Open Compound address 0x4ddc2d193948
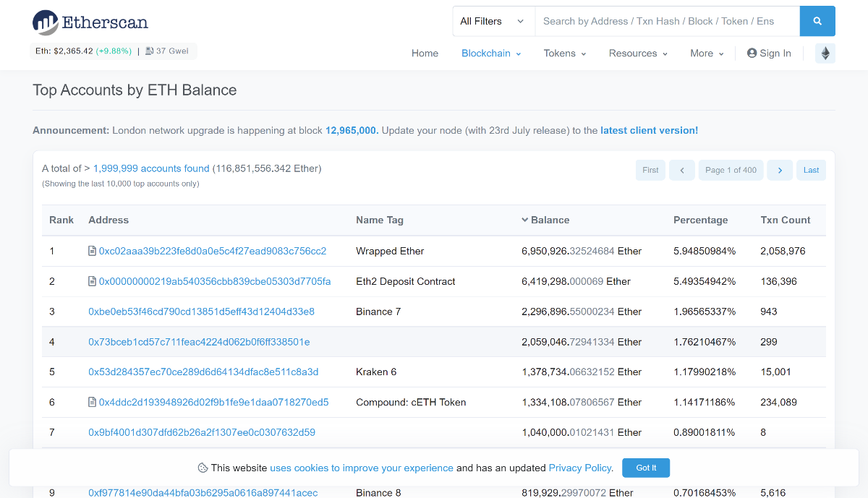This screenshot has height=498, width=868. [214, 403]
